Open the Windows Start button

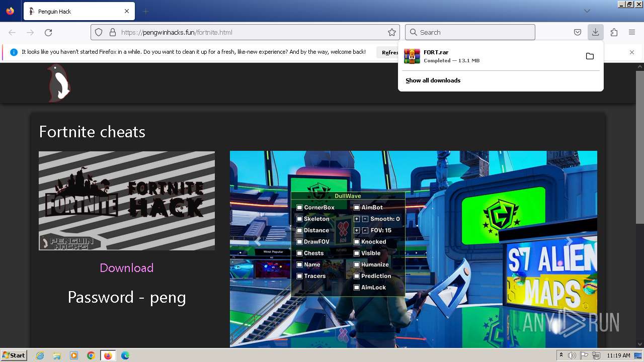click(x=14, y=355)
